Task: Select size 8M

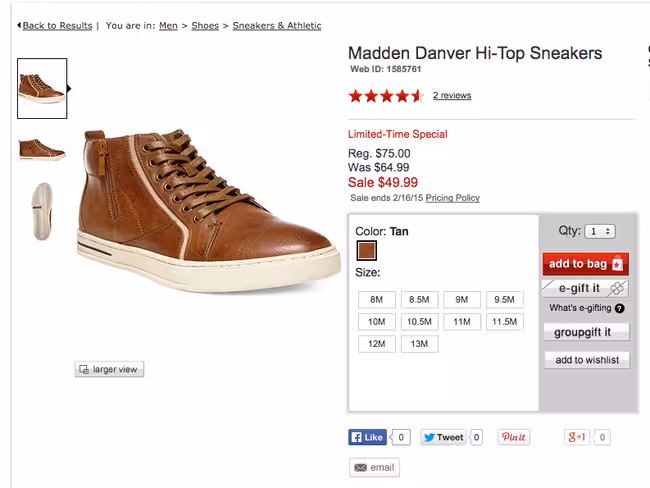Action: (377, 299)
